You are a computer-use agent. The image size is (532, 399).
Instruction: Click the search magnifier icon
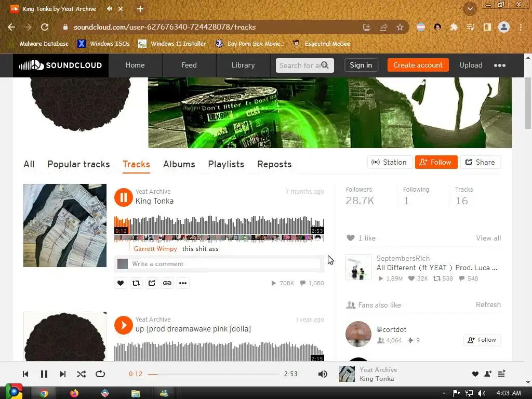325,65
